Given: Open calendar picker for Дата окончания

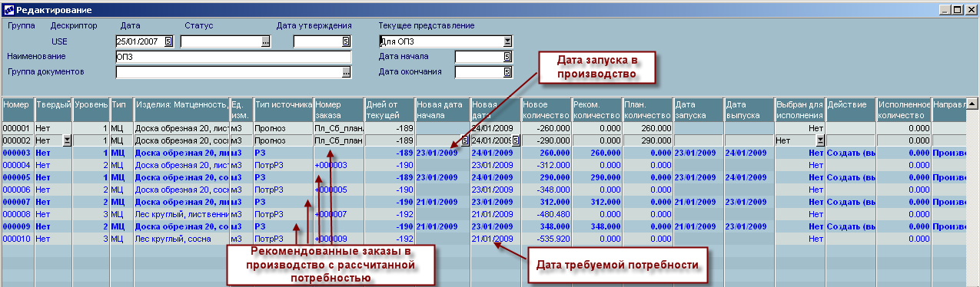Looking at the screenshot, I should [x=507, y=72].
